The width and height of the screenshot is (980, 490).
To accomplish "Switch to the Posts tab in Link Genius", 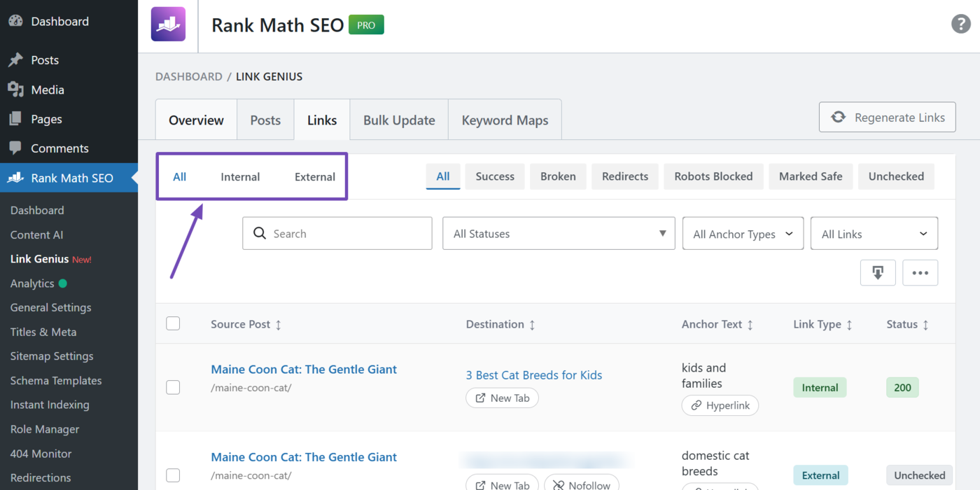I will click(265, 120).
